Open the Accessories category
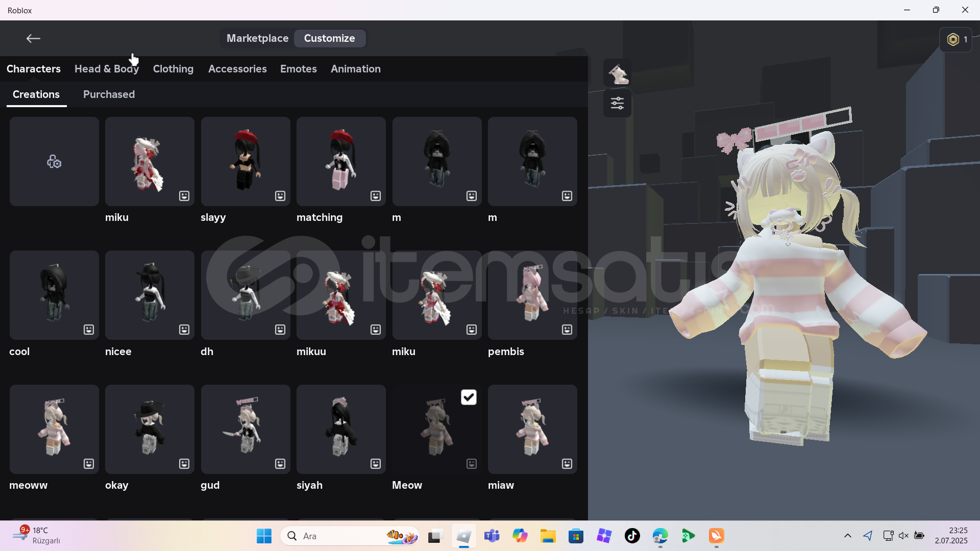 point(237,69)
